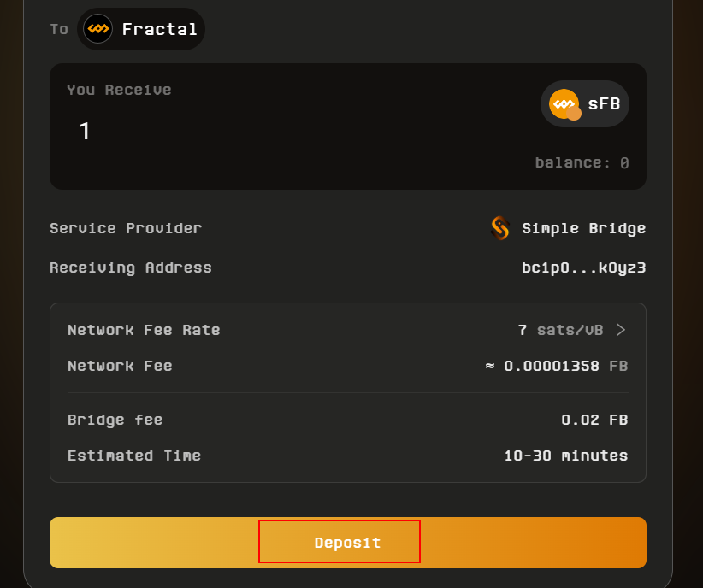Open the Fractal destination chain selector
The width and height of the screenshot is (703, 588).
click(x=141, y=29)
